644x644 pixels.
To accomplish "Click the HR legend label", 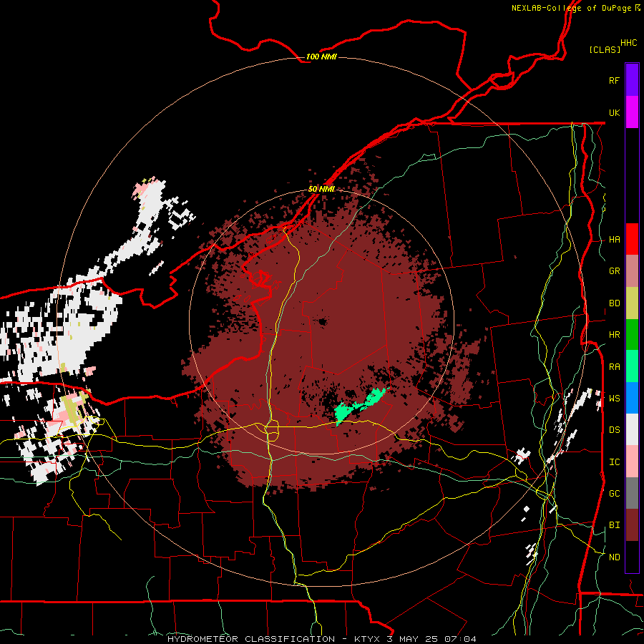I will coord(614,335).
